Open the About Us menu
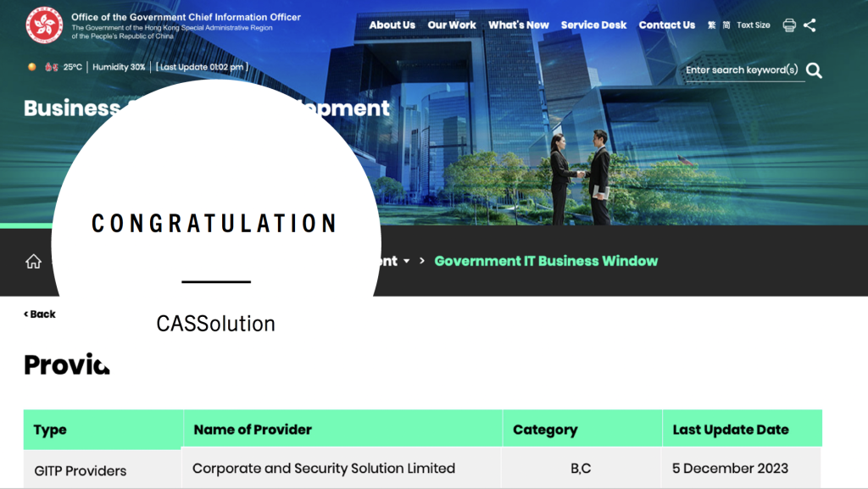 (392, 25)
